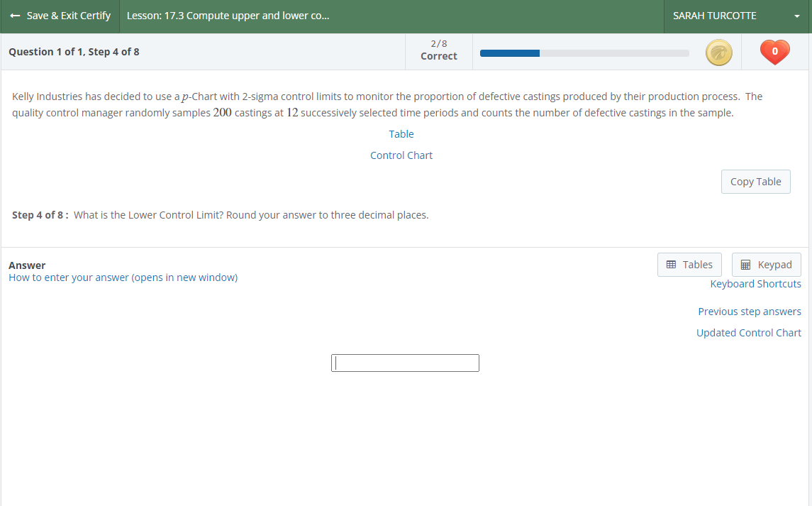Image resolution: width=812 pixels, height=506 pixels.
Task: Select the Question 1 of 1 header area
Action: 73,51
